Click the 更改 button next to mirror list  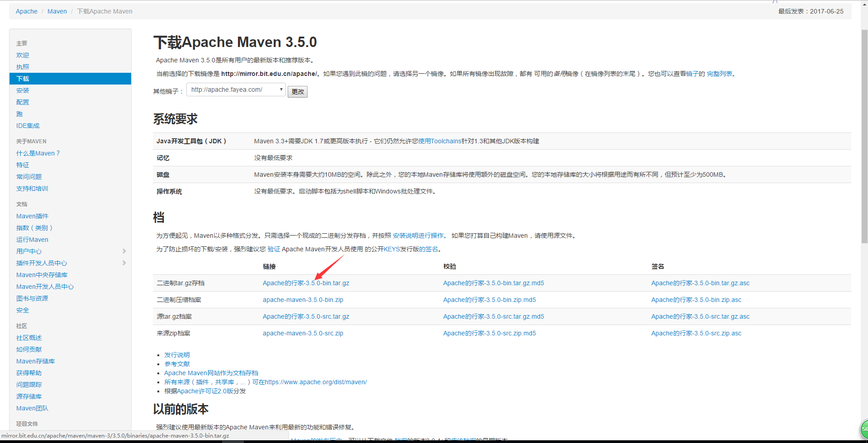point(298,92)
